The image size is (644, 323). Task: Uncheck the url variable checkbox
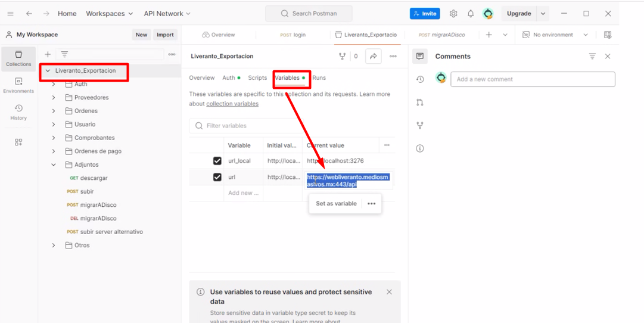click(x=217, y=177)
